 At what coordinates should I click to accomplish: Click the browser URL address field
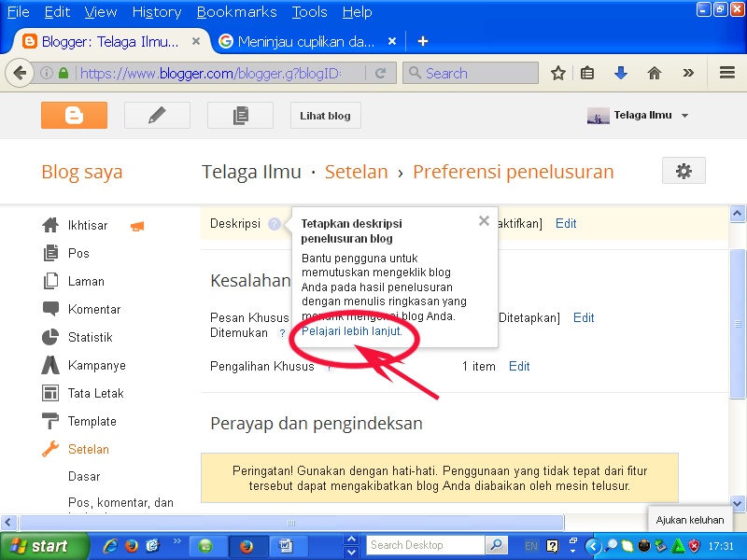(211, 73)
